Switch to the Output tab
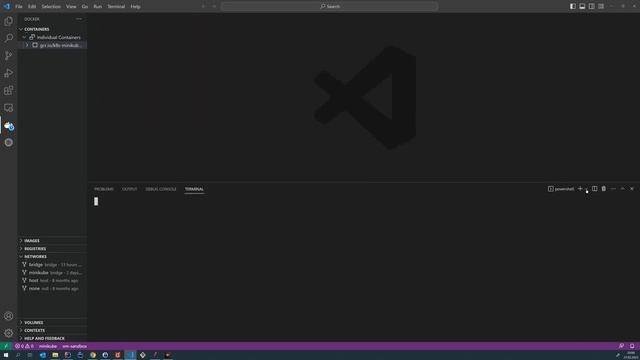Screen dimensions: 640x360 (x=129, y=189)
